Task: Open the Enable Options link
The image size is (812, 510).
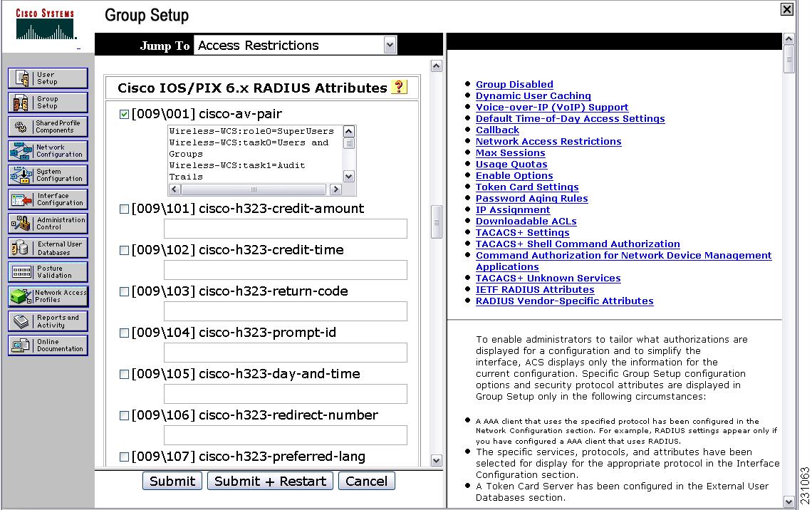Action: (x=514, y=175)
